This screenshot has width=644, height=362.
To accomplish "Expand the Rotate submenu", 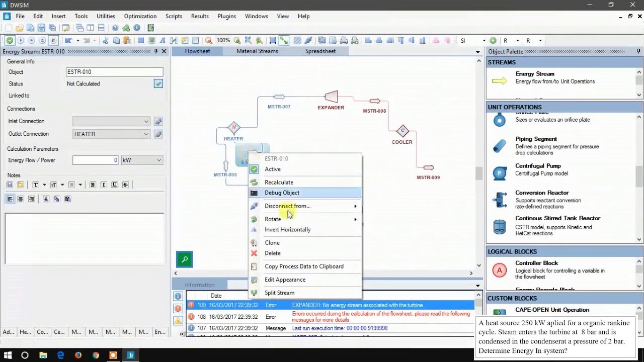I will click(x=305, y=219).
